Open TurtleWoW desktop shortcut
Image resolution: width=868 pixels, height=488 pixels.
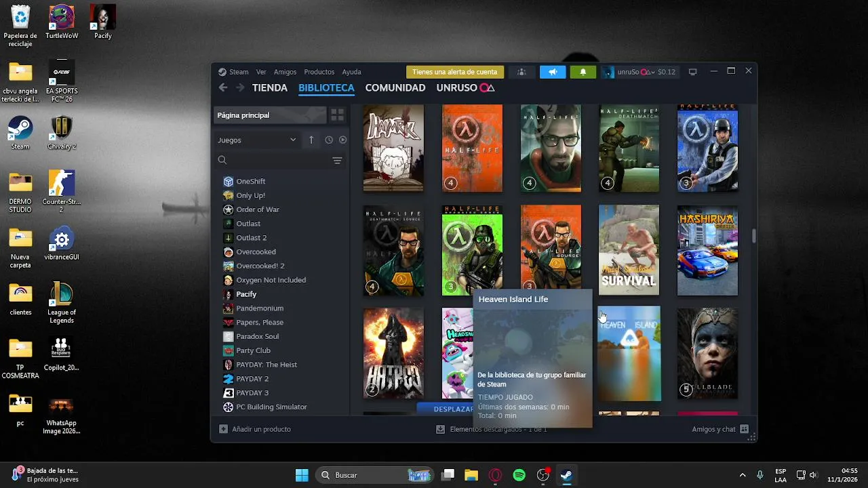click(x=62, y=22)
